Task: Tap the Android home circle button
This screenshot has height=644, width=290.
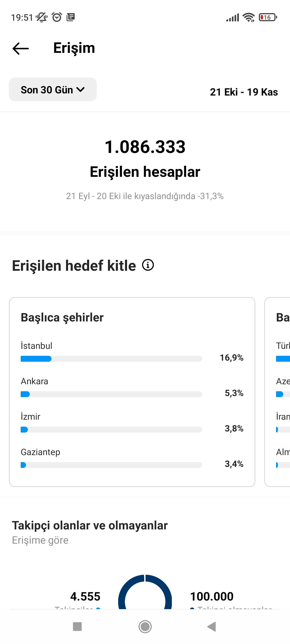Action: pos(145,627)
